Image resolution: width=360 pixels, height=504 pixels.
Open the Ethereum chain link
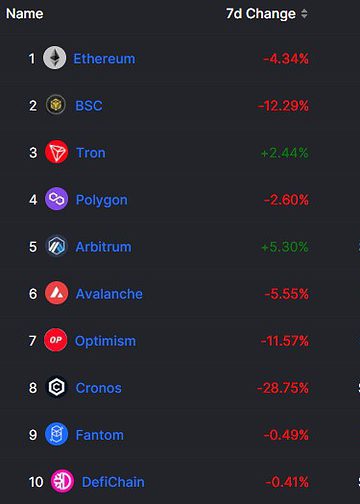pyautogui.click(x=104, y=59)
